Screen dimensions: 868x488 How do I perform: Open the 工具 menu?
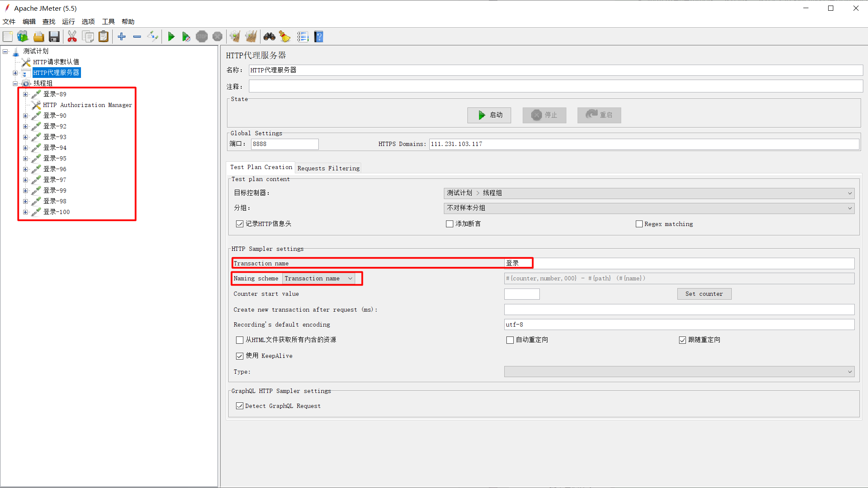[x=108, y=21]
